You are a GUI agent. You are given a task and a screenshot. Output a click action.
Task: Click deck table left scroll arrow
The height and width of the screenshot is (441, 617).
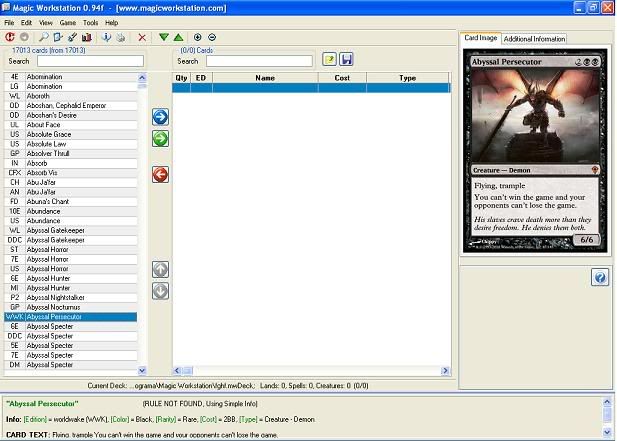[177, 371]
